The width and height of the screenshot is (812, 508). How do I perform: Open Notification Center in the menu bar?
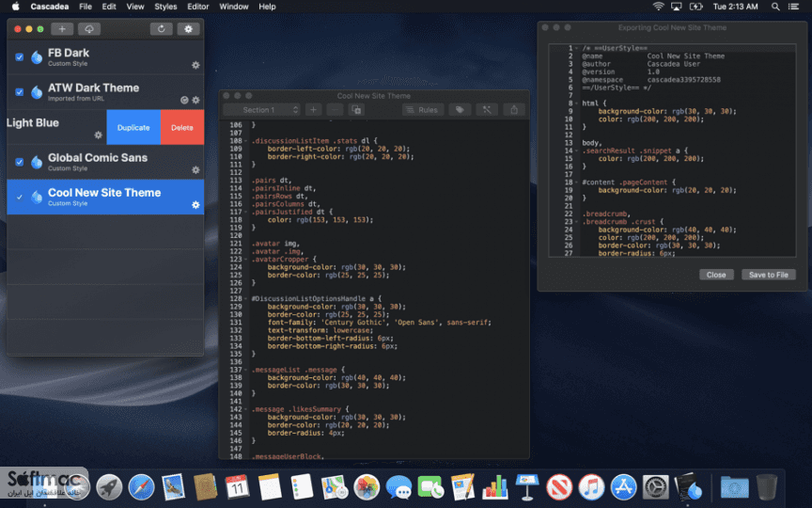[x=793, y=7]
